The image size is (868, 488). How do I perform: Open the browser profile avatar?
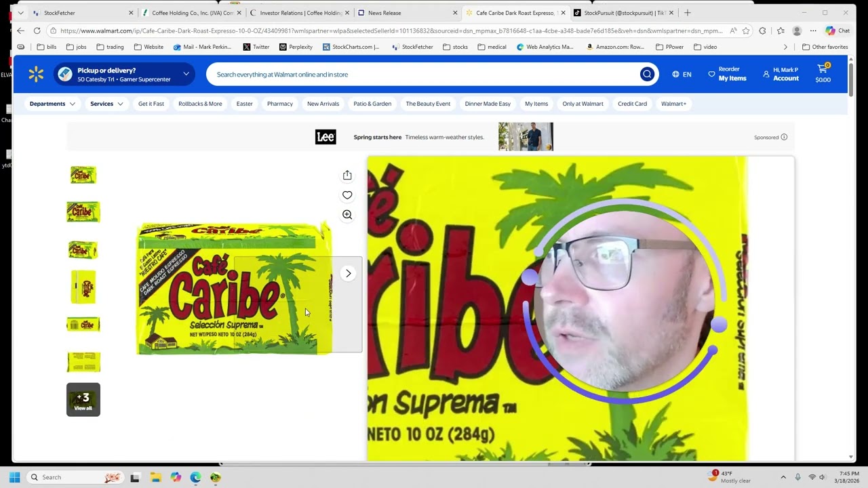pyautogui.click(x=797, y=30)
